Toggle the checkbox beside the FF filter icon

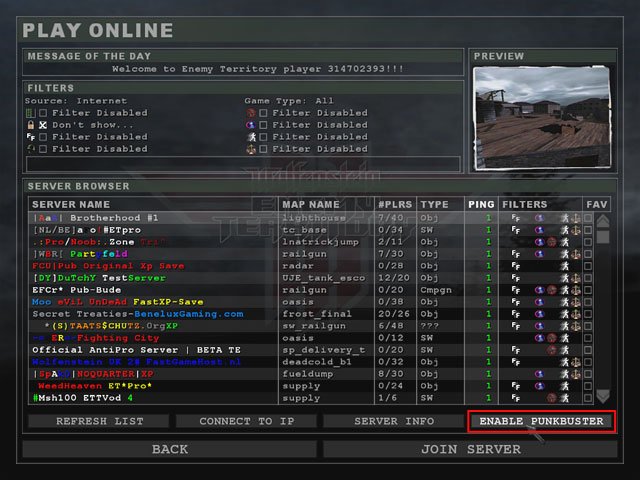click(43, 137)
